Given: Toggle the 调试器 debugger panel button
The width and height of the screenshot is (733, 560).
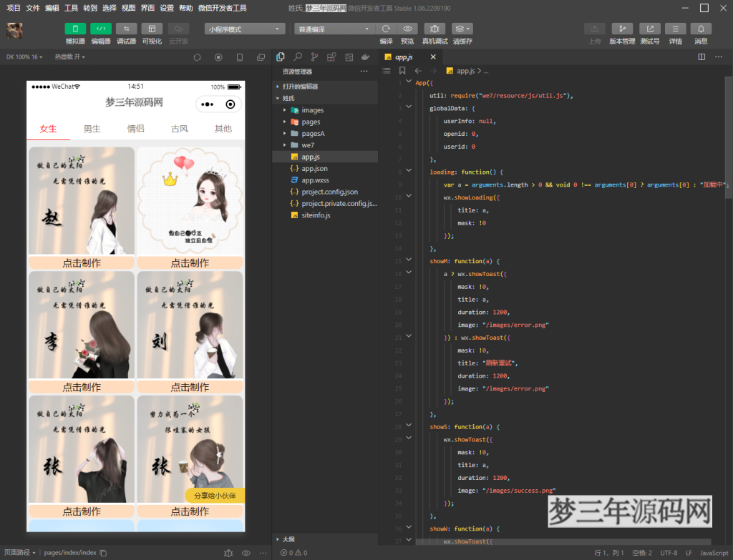Looking at the screenshot, I should 126,29.
